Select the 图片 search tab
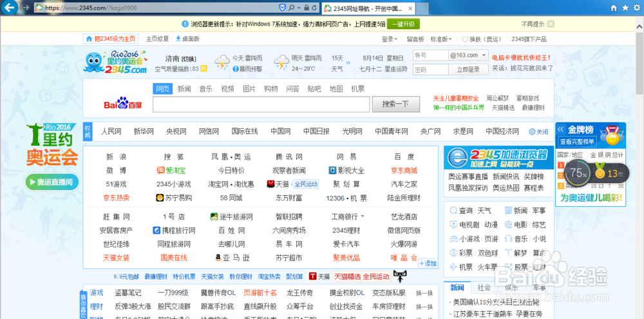The height and width of the screenshot is (319, 644). pyautogui.click(x=249, y=88)
